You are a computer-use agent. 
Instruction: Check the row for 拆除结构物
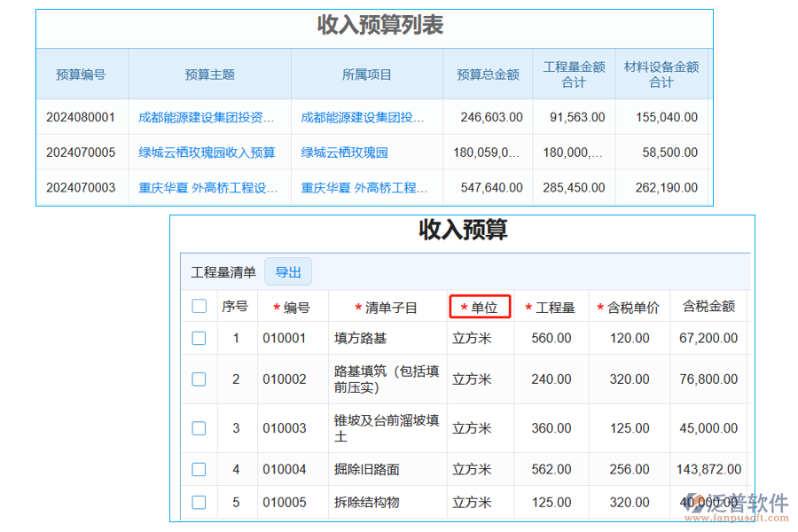click(199, 502)
